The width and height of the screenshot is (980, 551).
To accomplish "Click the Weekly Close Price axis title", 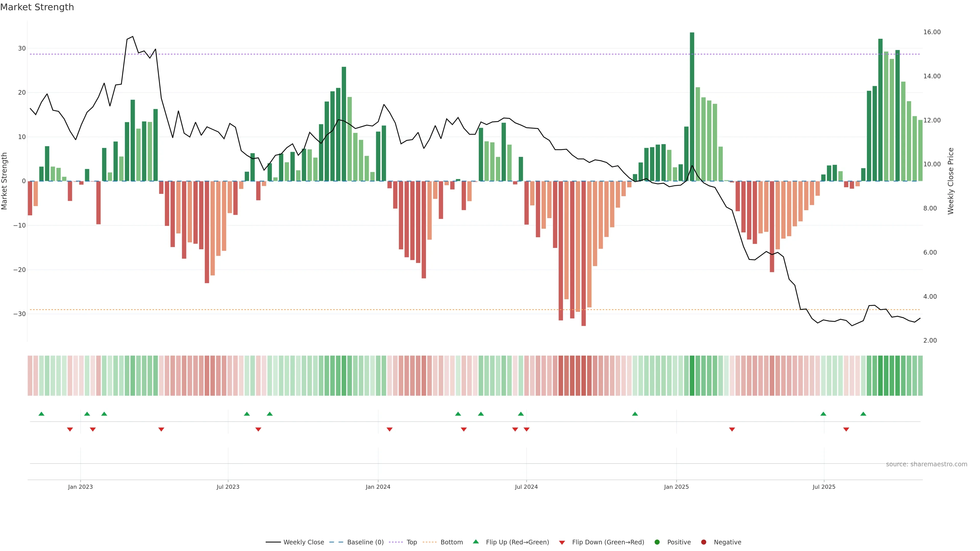I will (x=951, y=181).
